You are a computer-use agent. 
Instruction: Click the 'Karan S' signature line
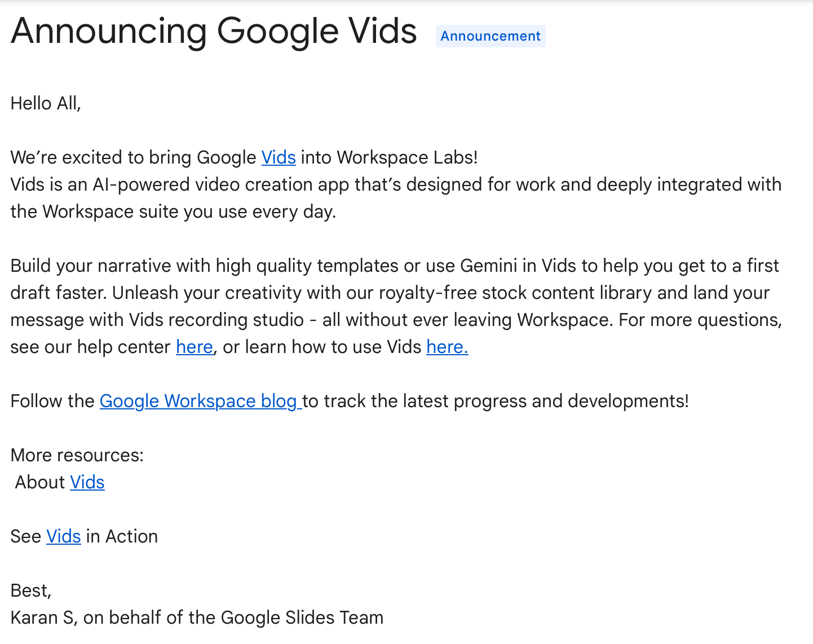[197, 617]
